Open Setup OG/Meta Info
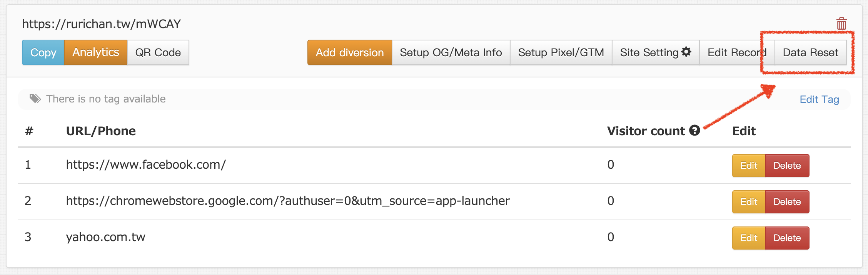 451,52
